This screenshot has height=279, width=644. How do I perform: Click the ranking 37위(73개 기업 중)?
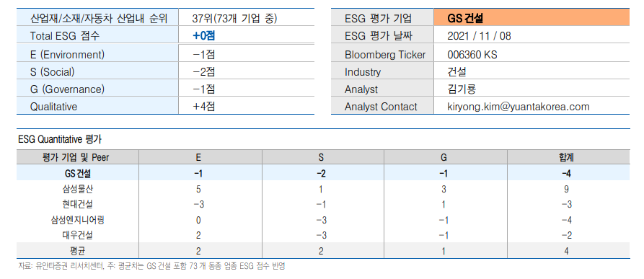click(x=234, y=19)
